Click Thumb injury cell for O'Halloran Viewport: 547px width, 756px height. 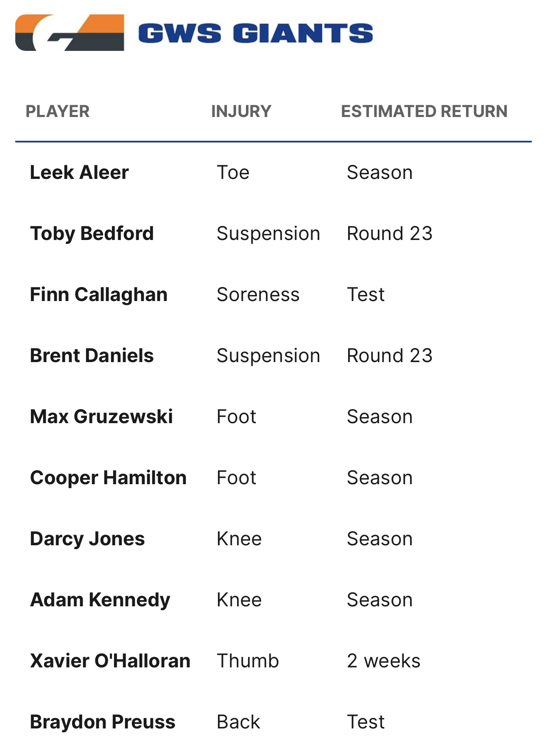pyautogui.click(x=248, y=661)
